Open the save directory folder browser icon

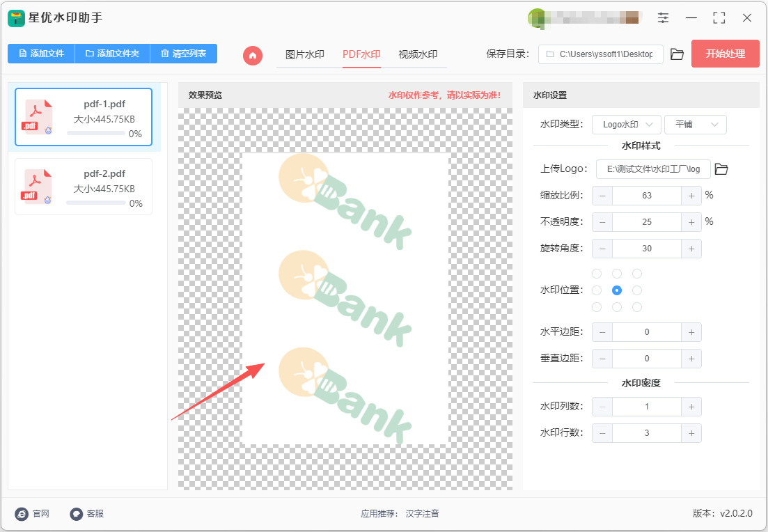(677, 54)
